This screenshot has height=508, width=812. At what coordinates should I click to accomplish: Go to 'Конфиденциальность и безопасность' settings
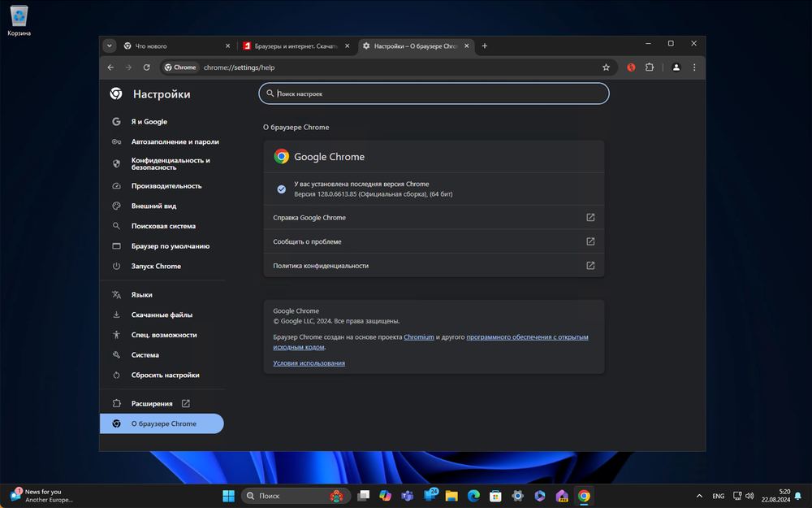click(x=162, y=164)
